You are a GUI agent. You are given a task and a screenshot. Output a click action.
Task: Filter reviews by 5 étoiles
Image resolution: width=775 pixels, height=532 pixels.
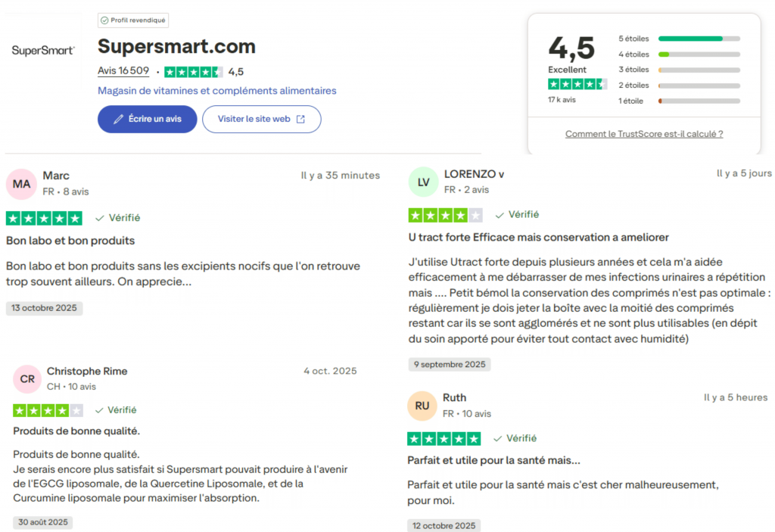click(x=633, y=39)
